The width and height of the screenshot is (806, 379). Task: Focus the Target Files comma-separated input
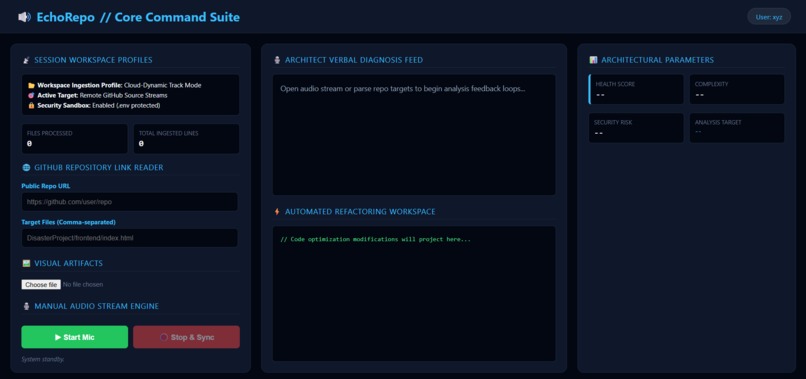point(130,238)
